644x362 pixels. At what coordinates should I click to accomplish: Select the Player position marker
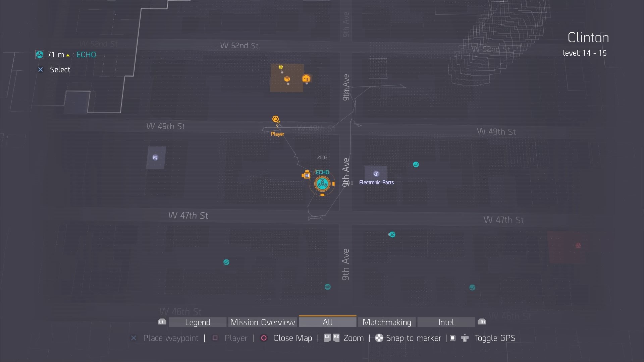[x=276, y=120]
